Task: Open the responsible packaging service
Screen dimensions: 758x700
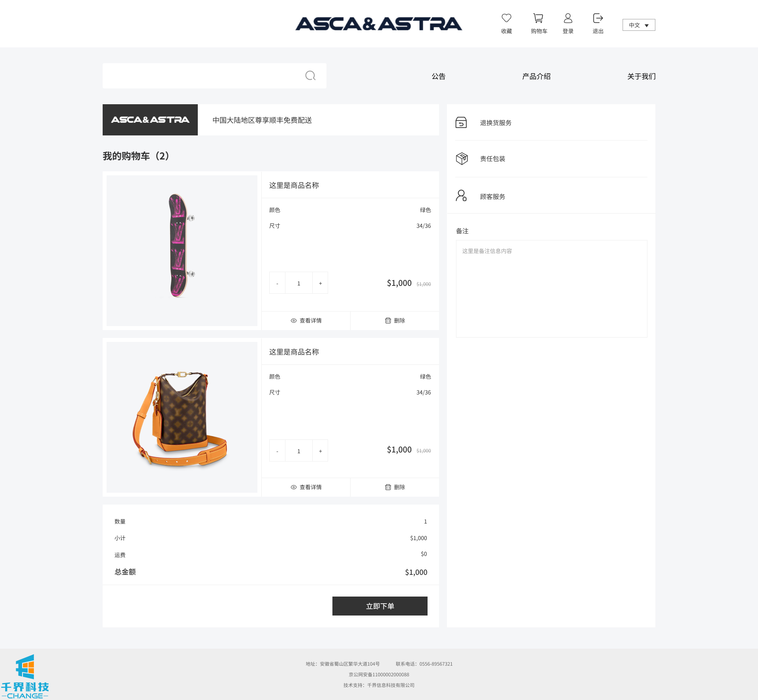Action: tap(492, 159)
